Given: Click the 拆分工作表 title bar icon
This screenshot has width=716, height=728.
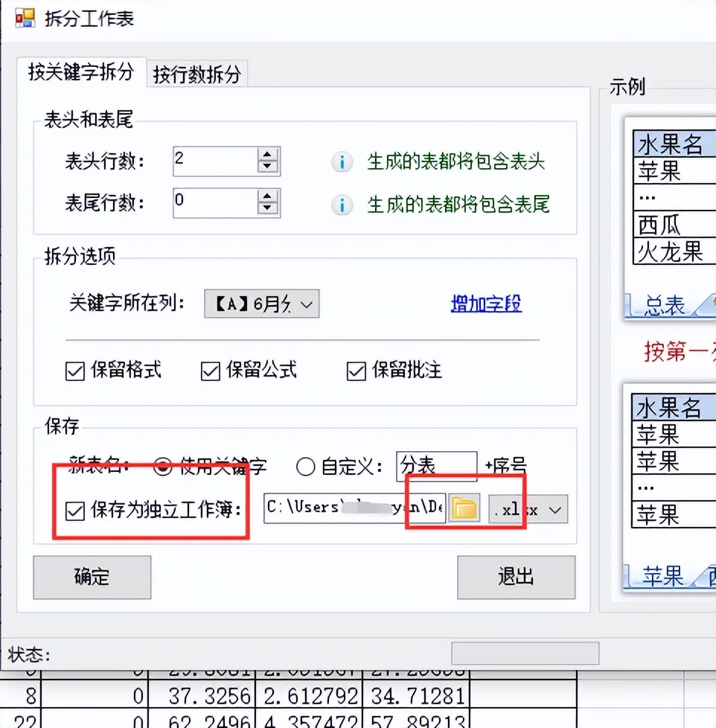Looking at the screenshot, I should (x=24, y=16).
